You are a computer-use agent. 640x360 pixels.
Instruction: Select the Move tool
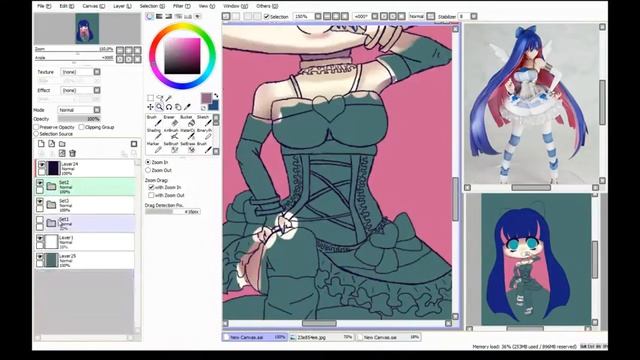tap(151, 107)
